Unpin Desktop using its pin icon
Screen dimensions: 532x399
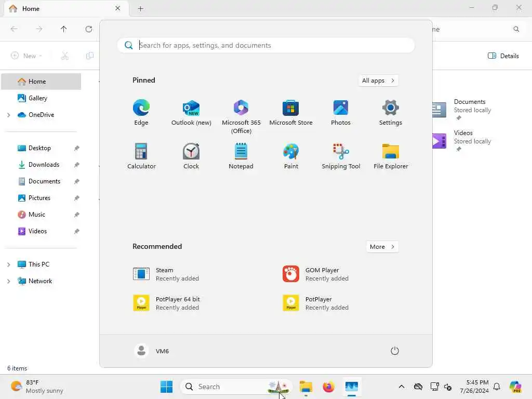(x=77, y=148)
